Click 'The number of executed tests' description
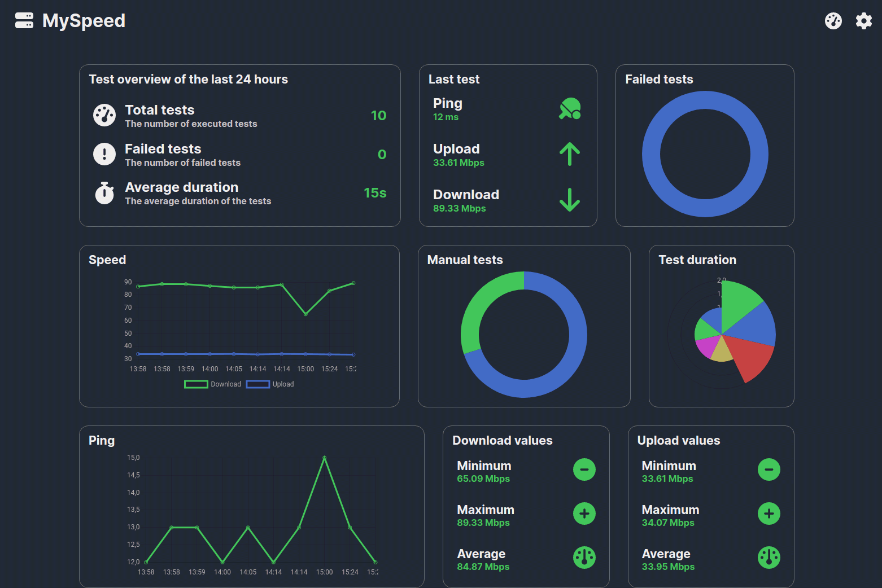The height and width of the screenshot is (588, 882). [191, 124]
